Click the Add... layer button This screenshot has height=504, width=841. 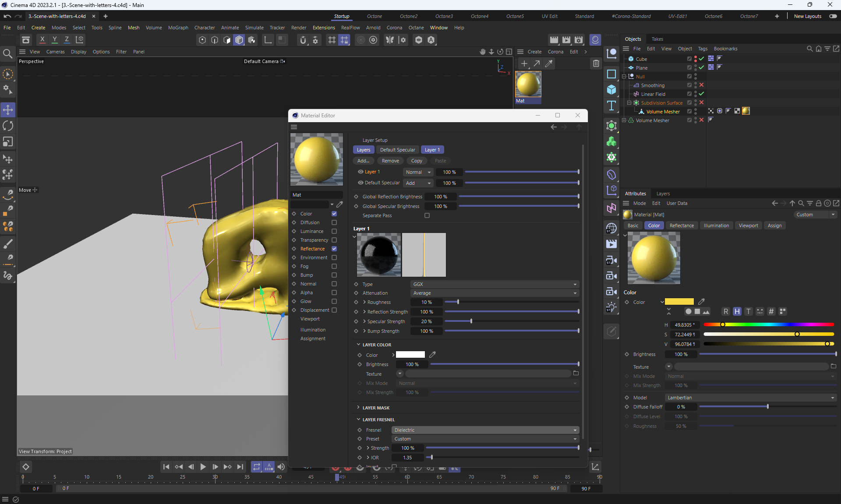363,161
